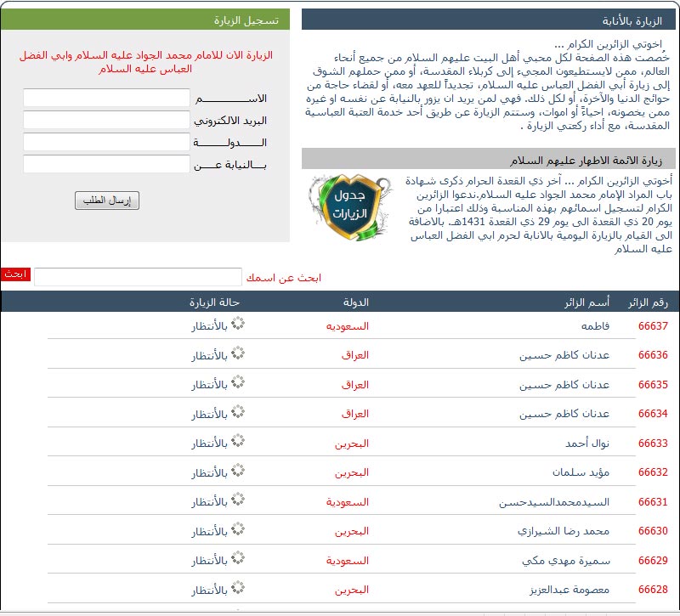Click the search-by-name text box
680x616 pixels.
[x=138, y=277]
